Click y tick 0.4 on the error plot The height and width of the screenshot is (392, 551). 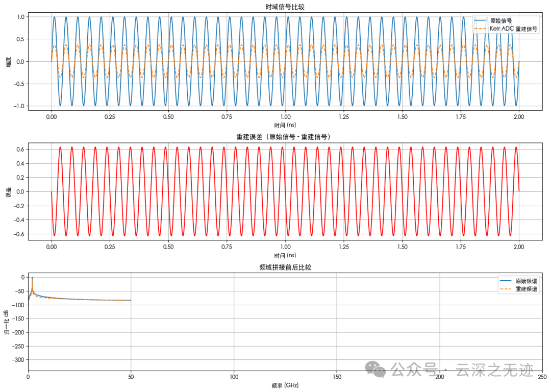pyautogui.click(x=21, y=163)
